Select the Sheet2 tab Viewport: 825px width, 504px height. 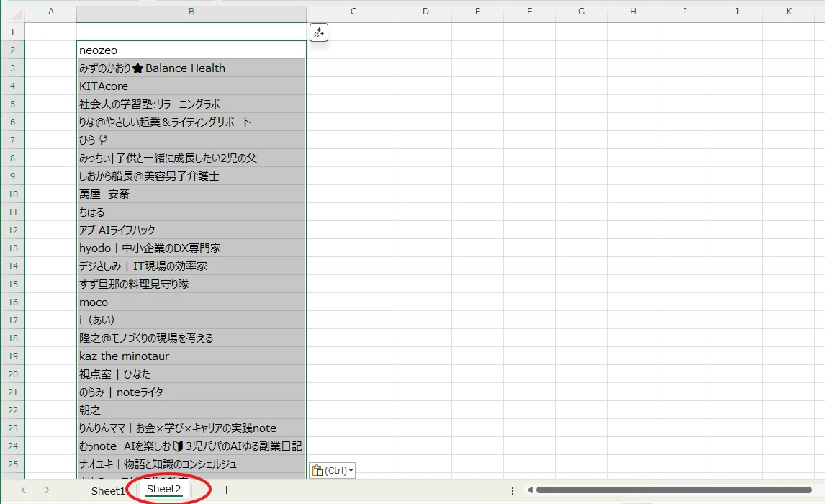(x=163, y=490)
